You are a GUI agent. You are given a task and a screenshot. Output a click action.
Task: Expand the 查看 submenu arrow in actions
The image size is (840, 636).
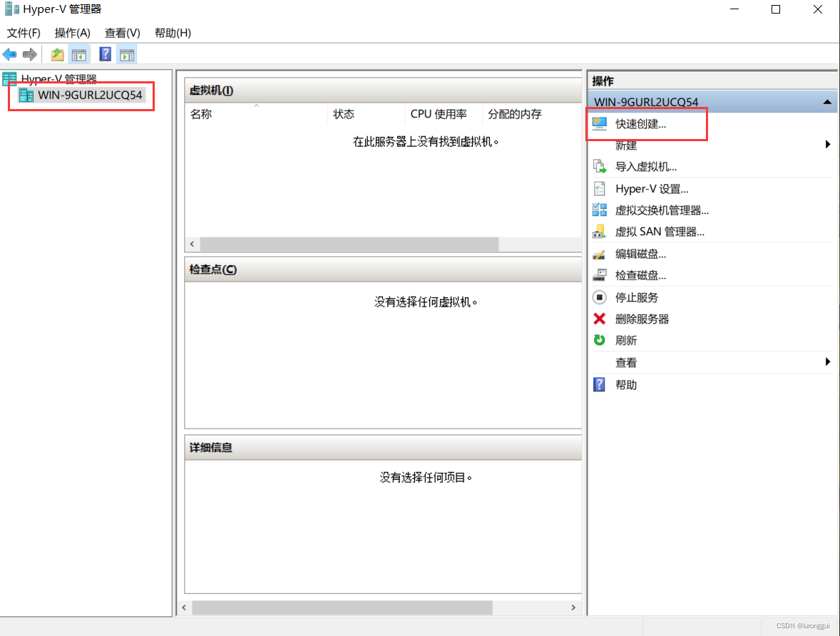tap(828, 361)
